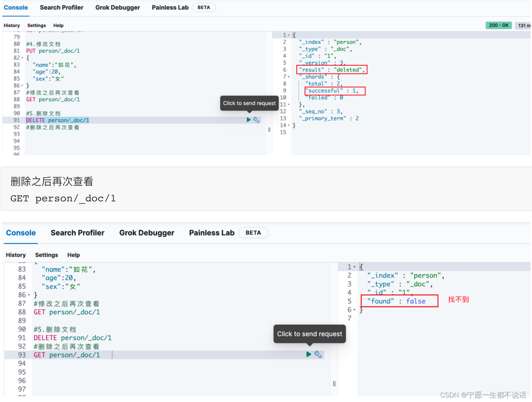Click the top console pane resize handle
The width and height of the screenshot is (532, 402).
(269, 130)
